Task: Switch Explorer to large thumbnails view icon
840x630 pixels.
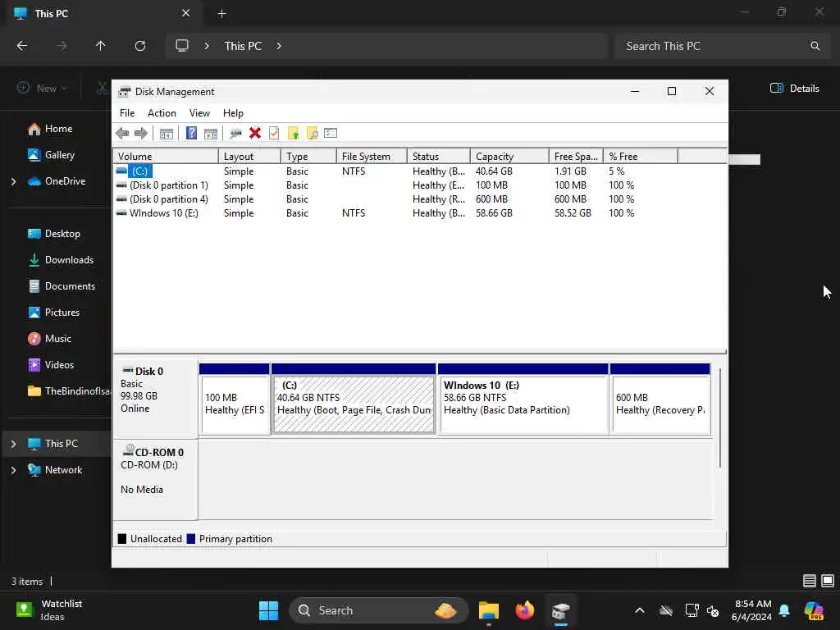Action: [828, 582]
